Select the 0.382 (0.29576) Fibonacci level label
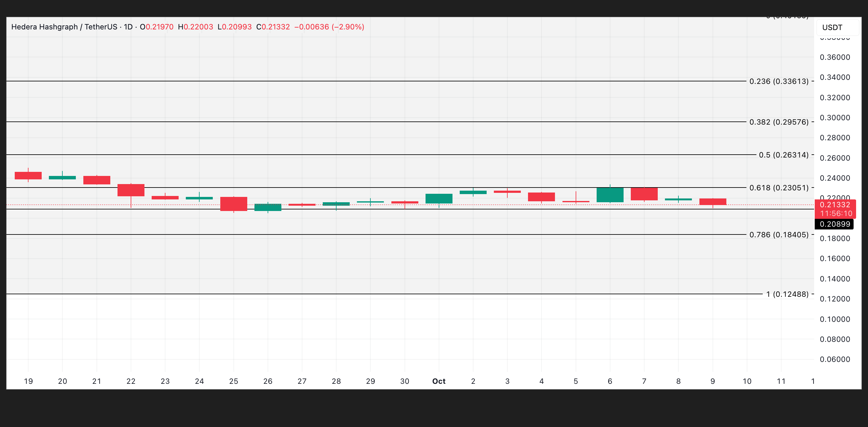868x427 pixels. [778, 122]
